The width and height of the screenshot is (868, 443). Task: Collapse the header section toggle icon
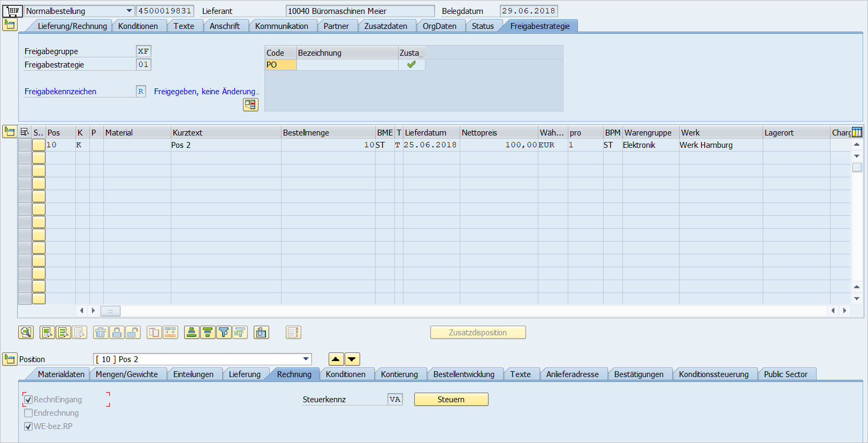pos(10,25)
